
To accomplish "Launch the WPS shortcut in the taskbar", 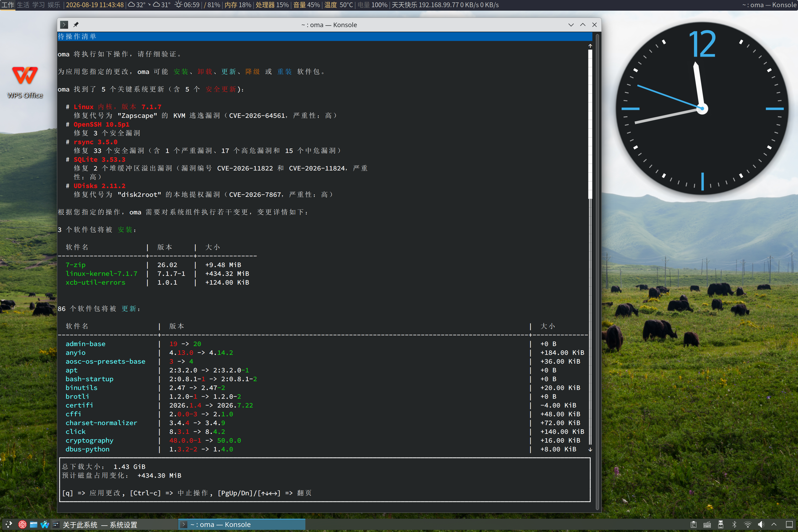I will pos(44,524).
